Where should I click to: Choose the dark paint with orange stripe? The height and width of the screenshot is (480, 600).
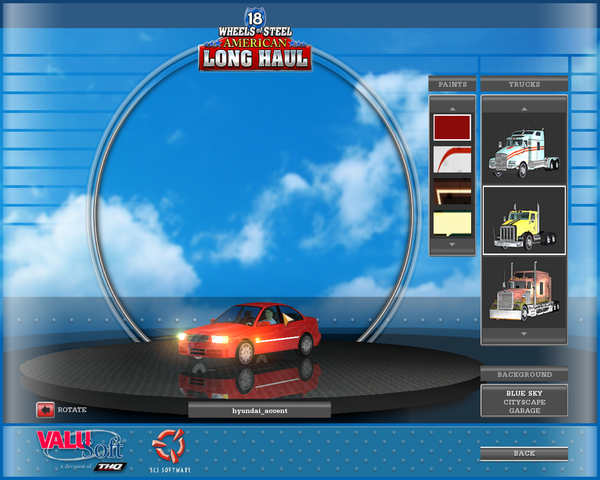452,191
